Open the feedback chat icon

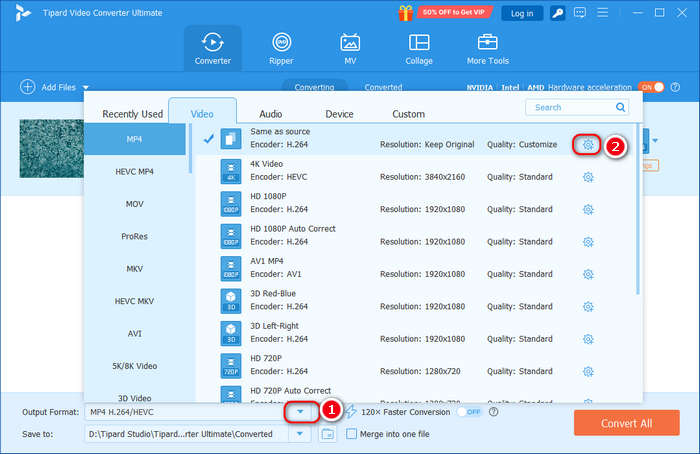coord(580,12)
